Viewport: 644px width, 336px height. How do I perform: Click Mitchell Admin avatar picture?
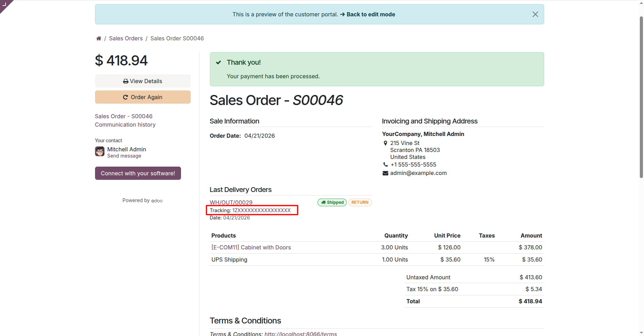[x=100, y=151]
